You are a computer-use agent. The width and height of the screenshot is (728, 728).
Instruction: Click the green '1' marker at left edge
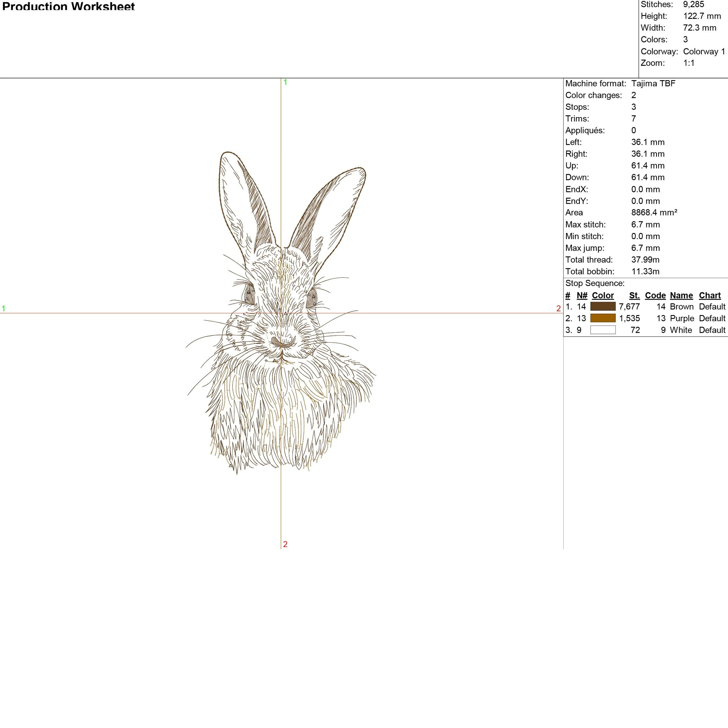3,308
